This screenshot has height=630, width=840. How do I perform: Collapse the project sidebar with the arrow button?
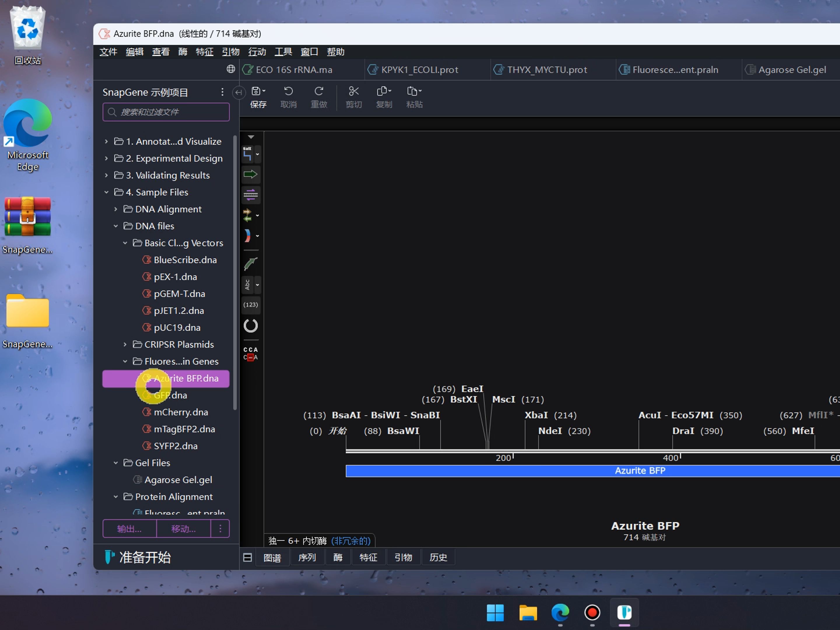[238, 92]
